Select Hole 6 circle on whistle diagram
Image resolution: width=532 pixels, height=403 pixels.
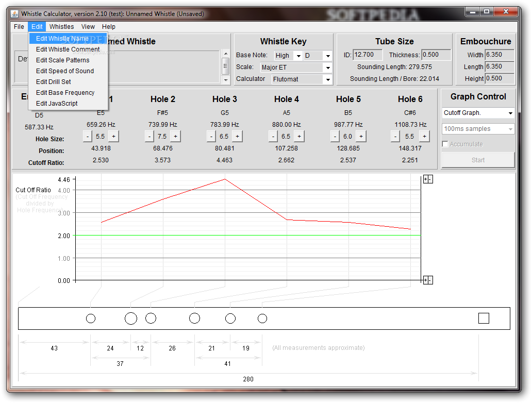click(x=262, y=318)
